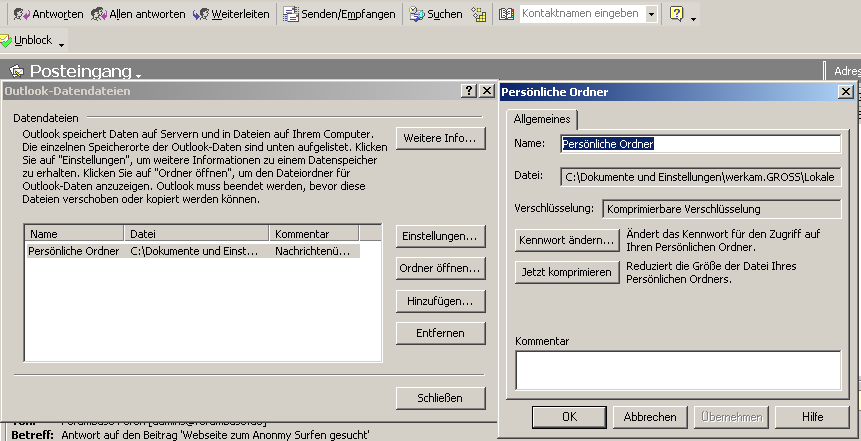Click OK in Persönliche Ordner dialog
Image resolution: width=861 pixels, height=441 pixels.
[x=569, y=417]
